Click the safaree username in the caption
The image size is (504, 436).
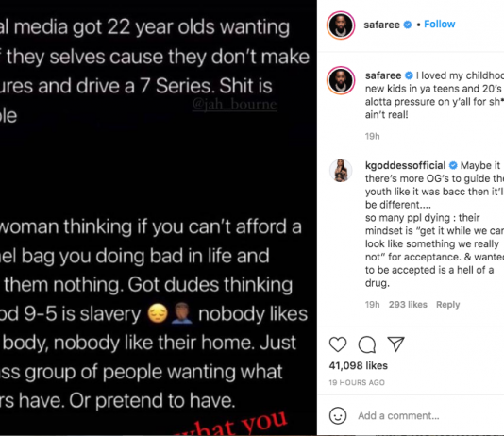coord(383,75)
